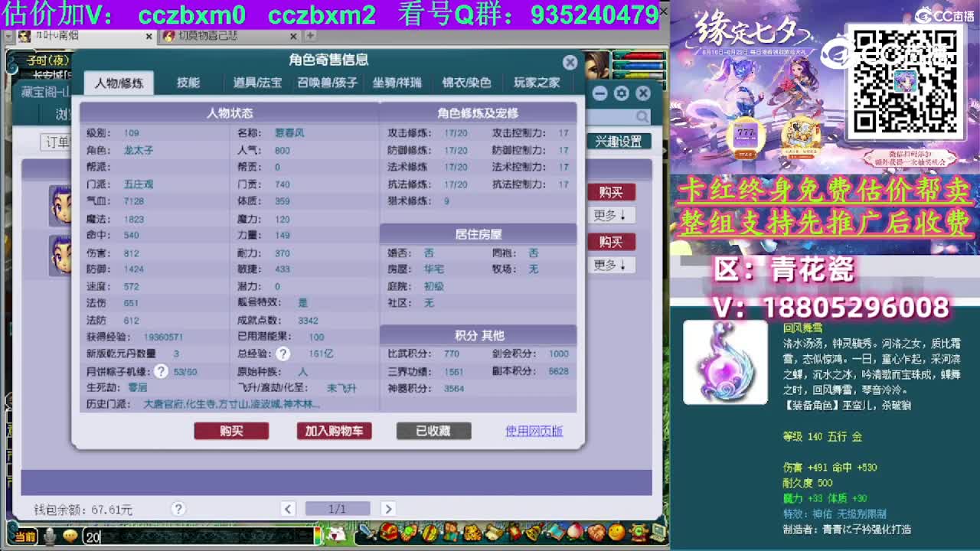Screen dimensions: 980x551
Task: Close the first game client tab
Action: click(x=149, y=36)
